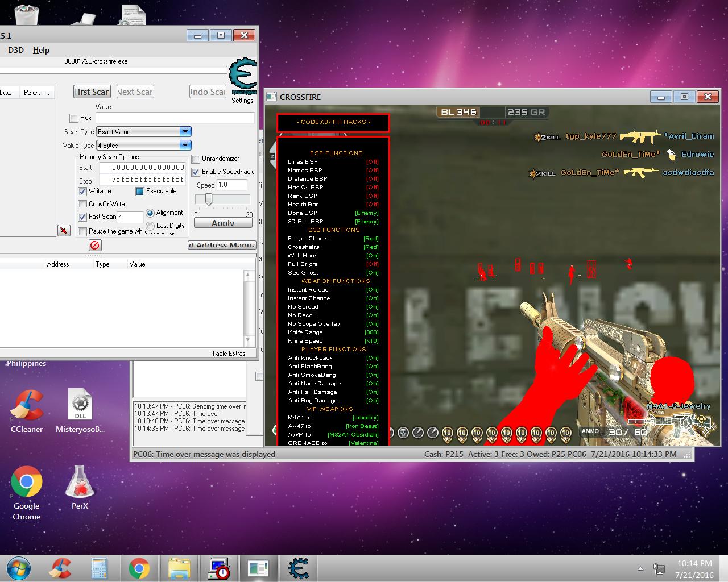Image resolution: width=728 pixels, height=582 pixels.
Task: Open Google Chrome desktop shortcut
Action: tap(27, 493)
